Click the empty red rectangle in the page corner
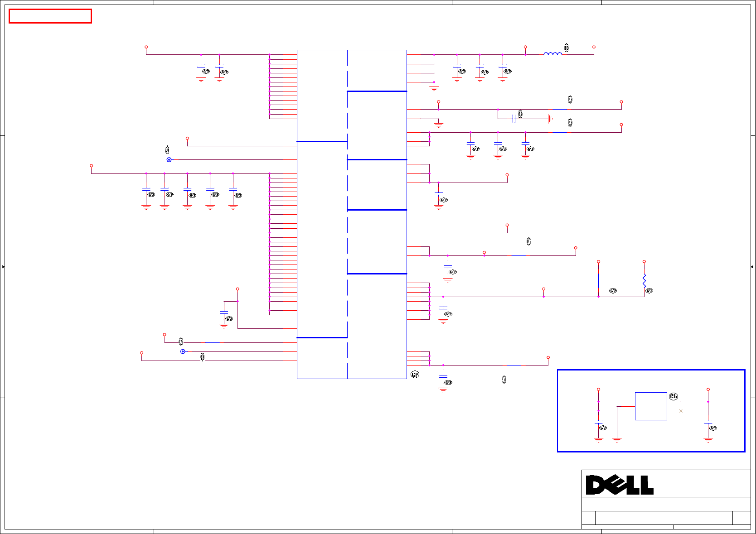Image resolution: width=756 pixels, height=534 pixels. [50, 16]
